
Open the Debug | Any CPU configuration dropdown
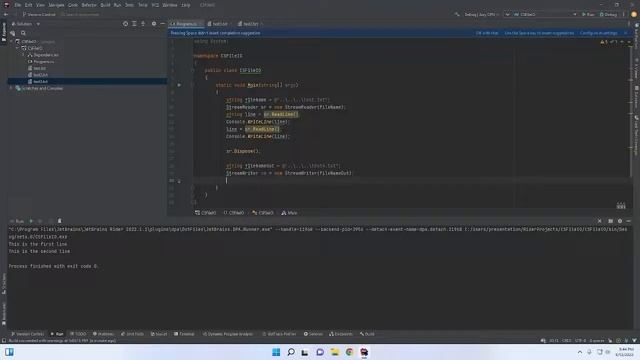pyautogui.click(x=482, y=14)
